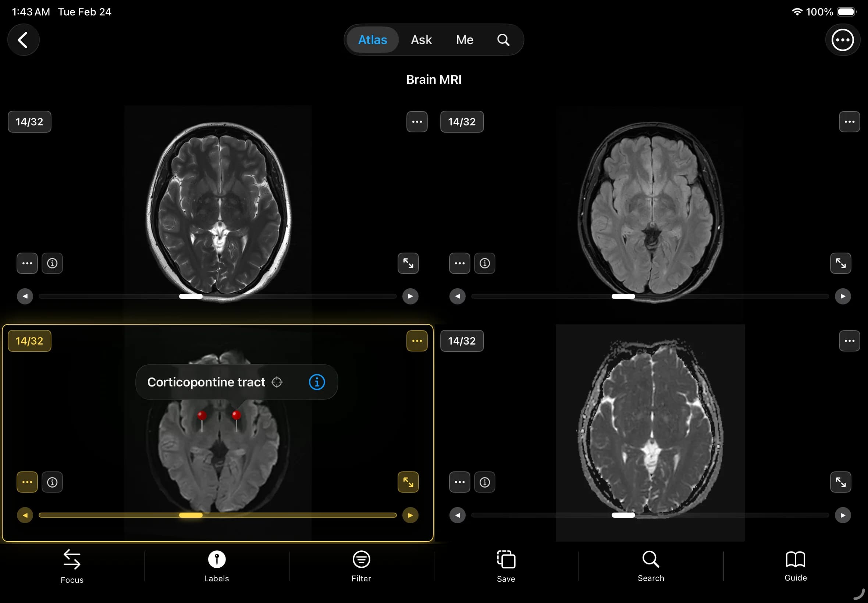Switch to the Ask tab
The width and height of the screenshot is (868, 603).
pos(421,40)
